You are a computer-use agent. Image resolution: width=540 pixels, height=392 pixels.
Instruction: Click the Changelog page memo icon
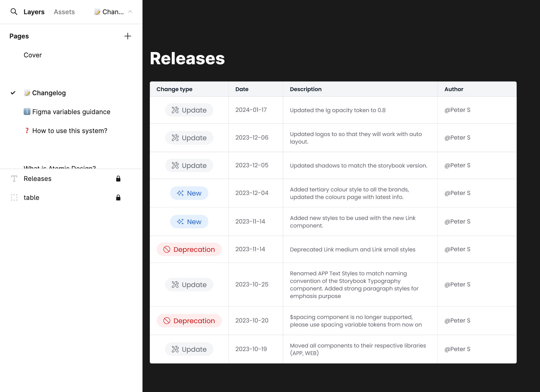[27, 93]
